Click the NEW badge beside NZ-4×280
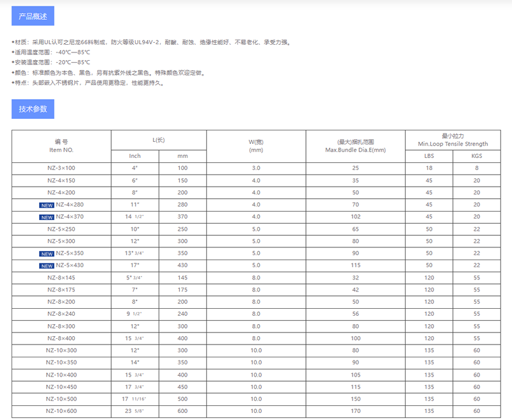Image resolution: width=512 pixels, height=420 pixels. pyautogui.click(x=46, y=205)
